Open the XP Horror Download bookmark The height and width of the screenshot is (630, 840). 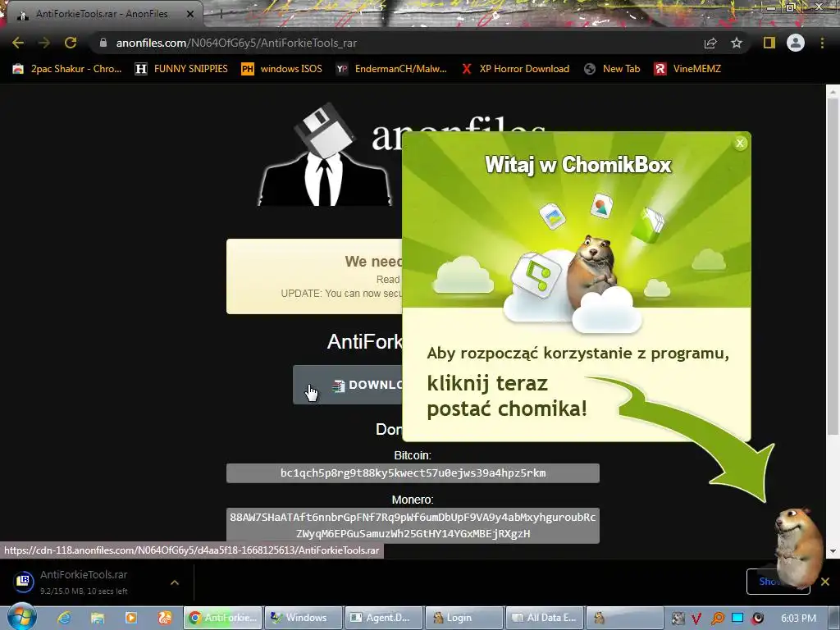[x=515, y=69]
